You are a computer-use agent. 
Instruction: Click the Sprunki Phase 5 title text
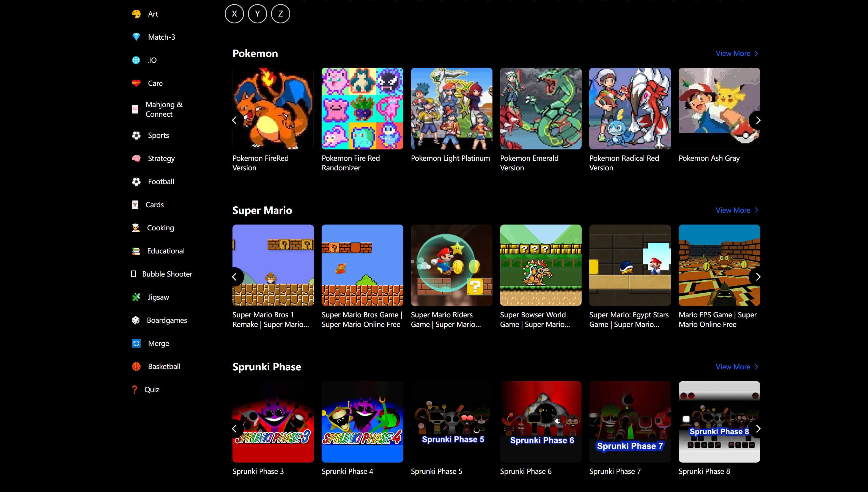coord(436,471)
